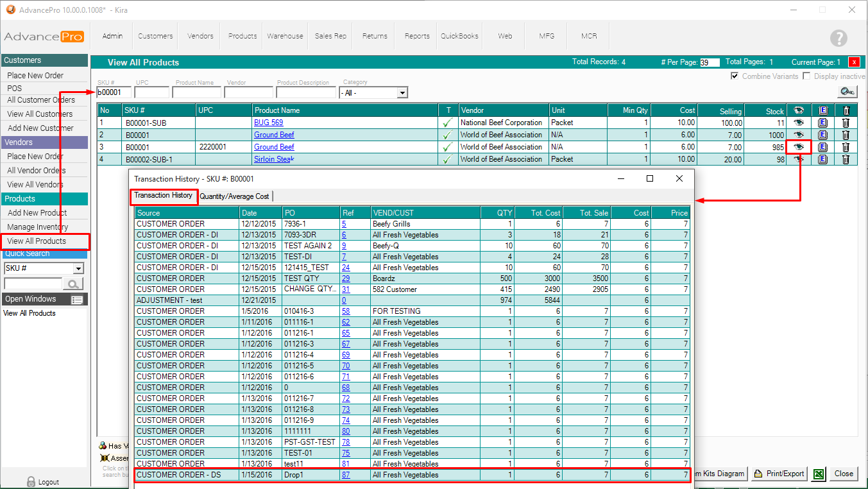Viewport: 868px width, 489px height.
Task: Delete BUG 569 product with trash icon
Action: coord(846,123)
